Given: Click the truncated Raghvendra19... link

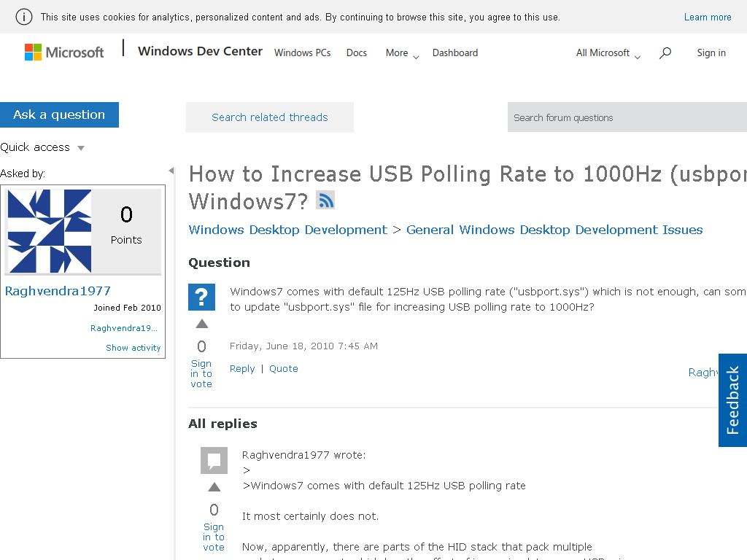Looking at the screenshot, I should (124, 328).
